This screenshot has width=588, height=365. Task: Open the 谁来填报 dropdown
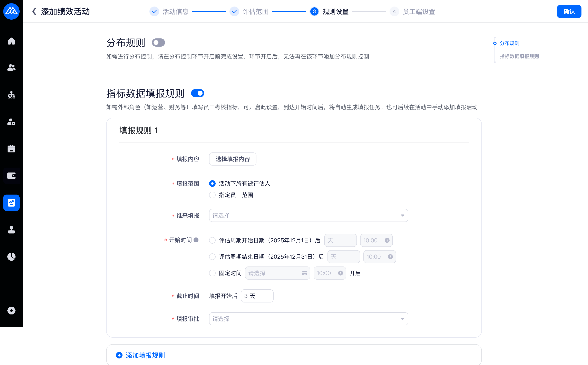pos(308,215)
